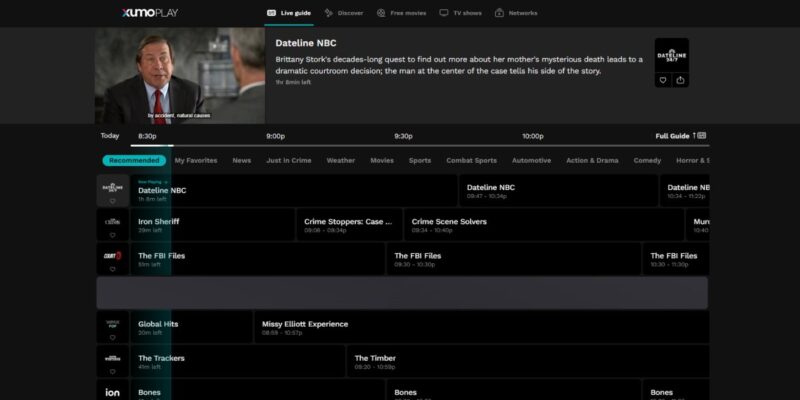Click the TV shows monitor icon
The height and width of the screenshot is (400, 800).
[444, 13]
